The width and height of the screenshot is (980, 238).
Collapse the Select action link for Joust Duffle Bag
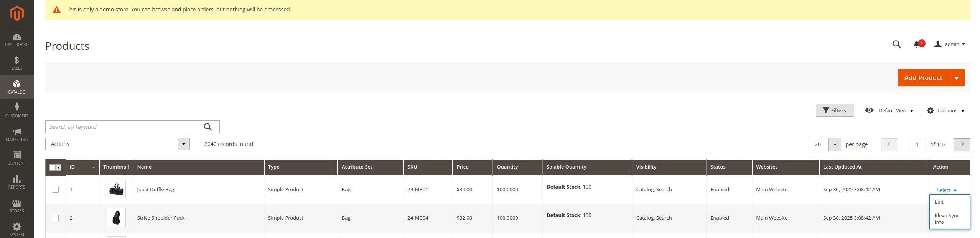[x=946, y=190]
